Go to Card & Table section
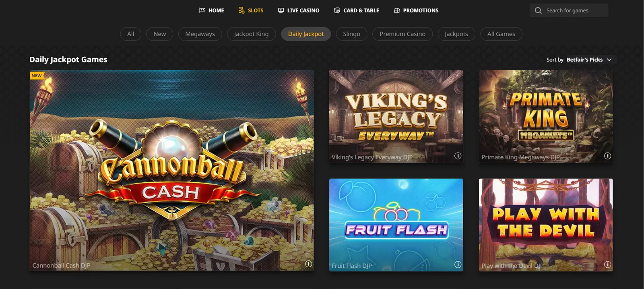Viewport: 644px width, 289px height. click(x=357, y=10)
